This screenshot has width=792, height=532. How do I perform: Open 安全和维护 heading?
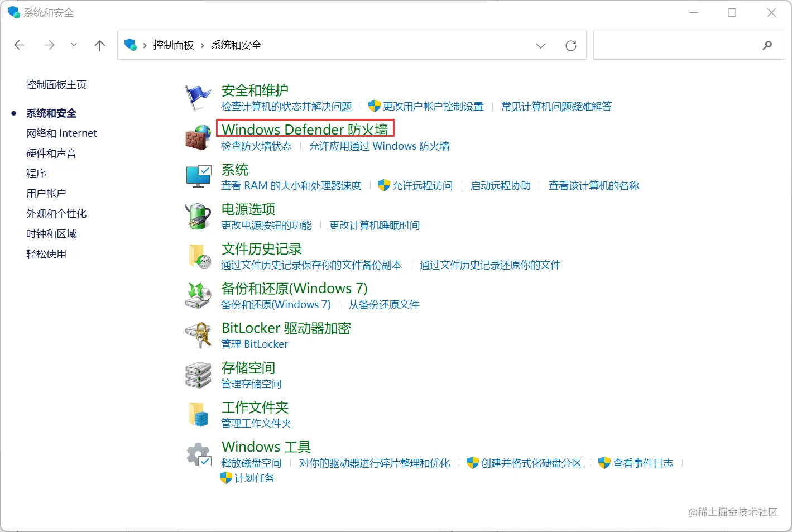pos(255,90)
